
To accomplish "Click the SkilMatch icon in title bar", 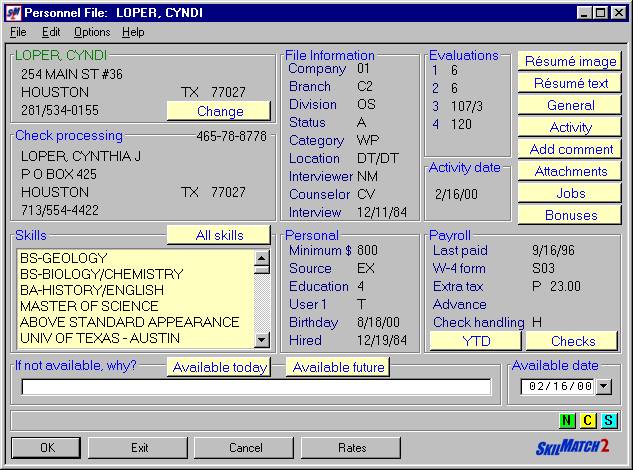I will point(13,13).
